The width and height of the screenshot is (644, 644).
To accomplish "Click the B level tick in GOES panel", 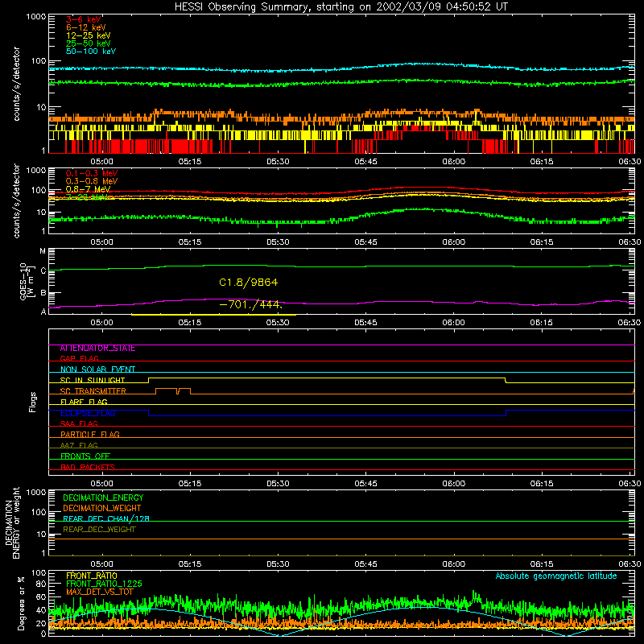I will 43,293.
